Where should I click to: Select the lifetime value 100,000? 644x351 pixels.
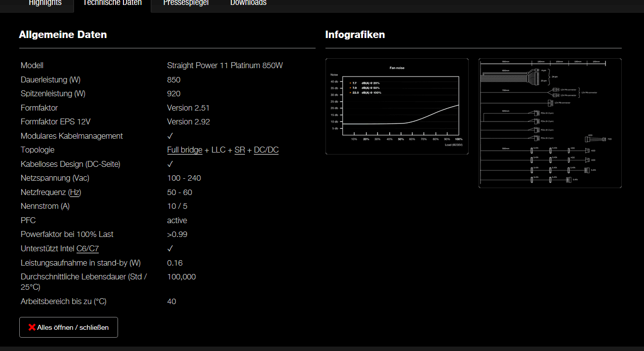(182, 277)
